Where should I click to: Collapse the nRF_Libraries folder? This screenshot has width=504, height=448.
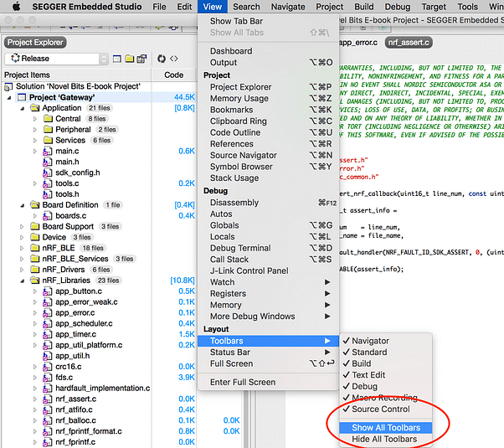point(22,281)
